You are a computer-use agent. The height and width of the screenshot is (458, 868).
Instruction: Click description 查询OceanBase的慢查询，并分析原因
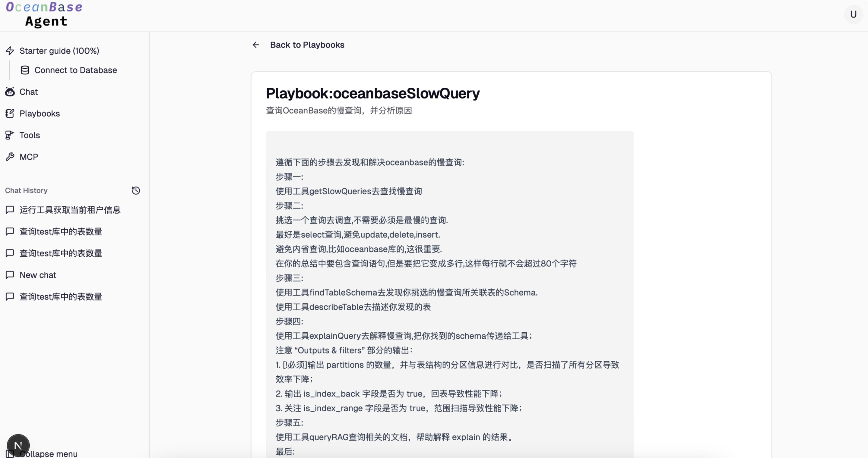click(339, 111)
